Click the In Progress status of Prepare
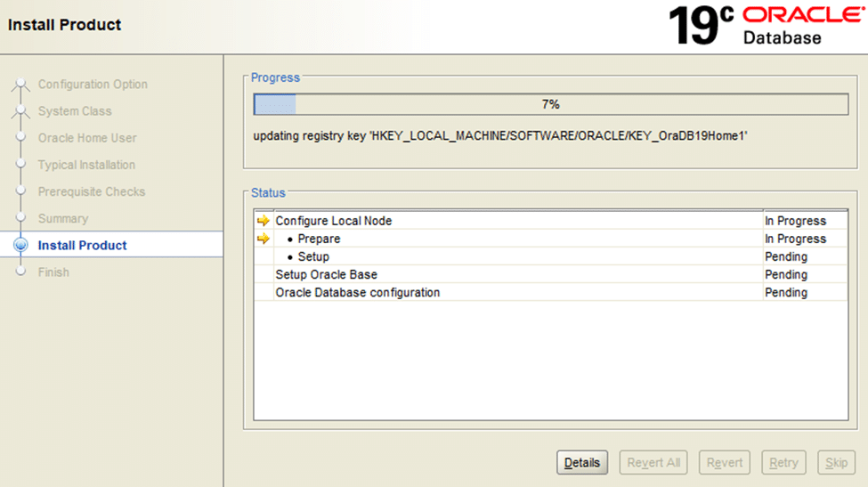This screenshot has height=487, width=868. [x=796, y=239]
